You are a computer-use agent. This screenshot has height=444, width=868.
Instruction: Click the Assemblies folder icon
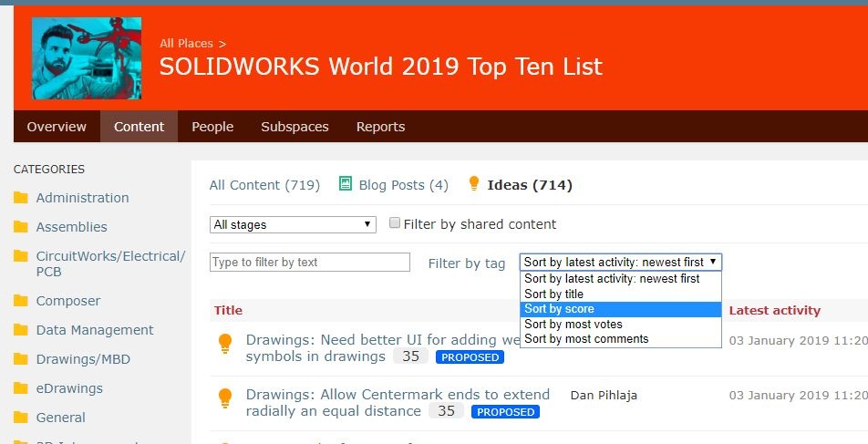click(20, 226)
